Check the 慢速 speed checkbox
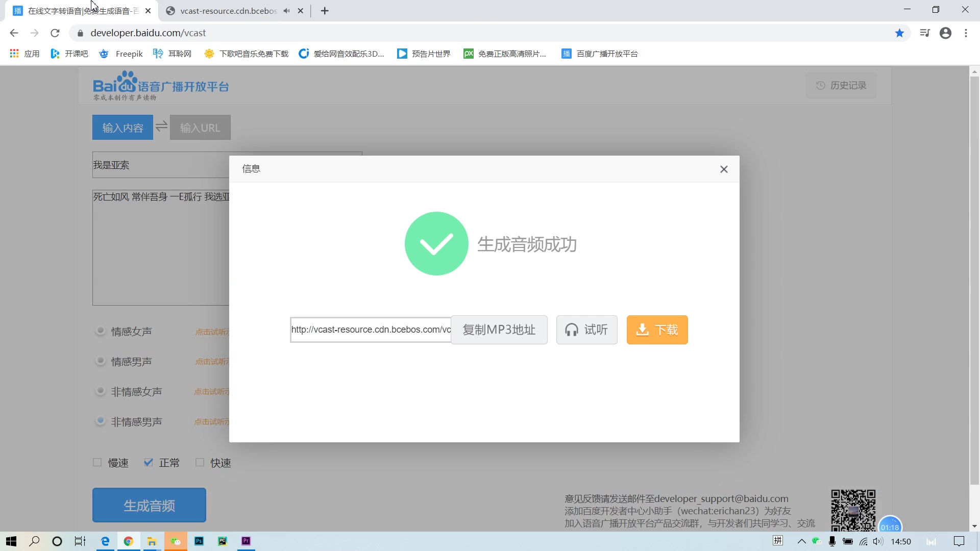 pos(97,462)
